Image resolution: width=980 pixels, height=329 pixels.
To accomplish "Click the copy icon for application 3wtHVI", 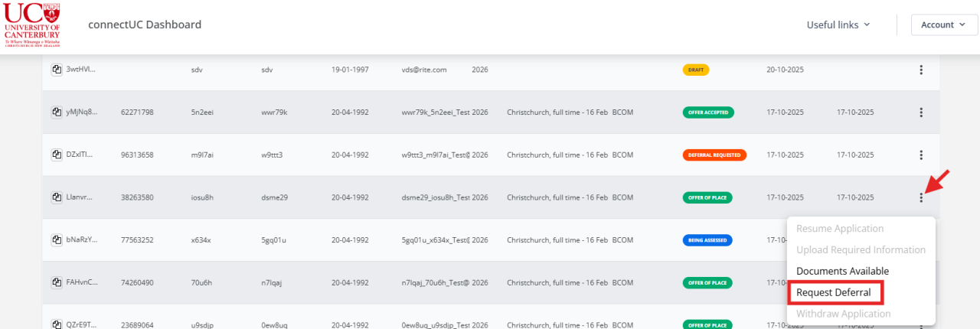I will coord(57,70).
